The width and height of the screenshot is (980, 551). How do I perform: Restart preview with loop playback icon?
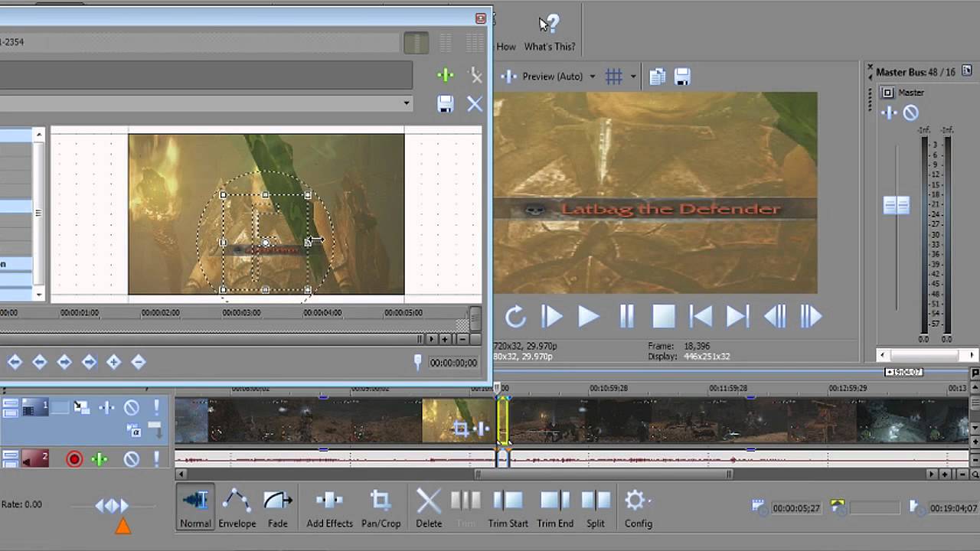(515, 316)
